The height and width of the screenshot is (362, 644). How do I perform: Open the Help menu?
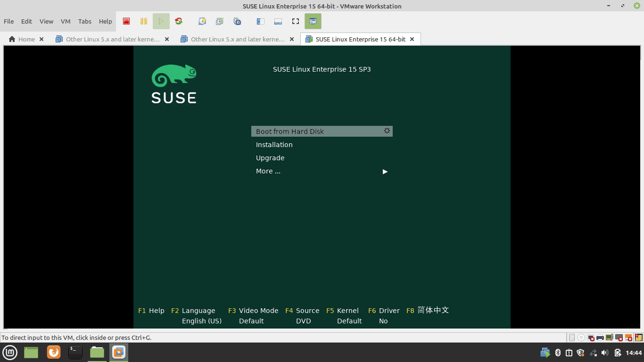(x=106, y=21)
